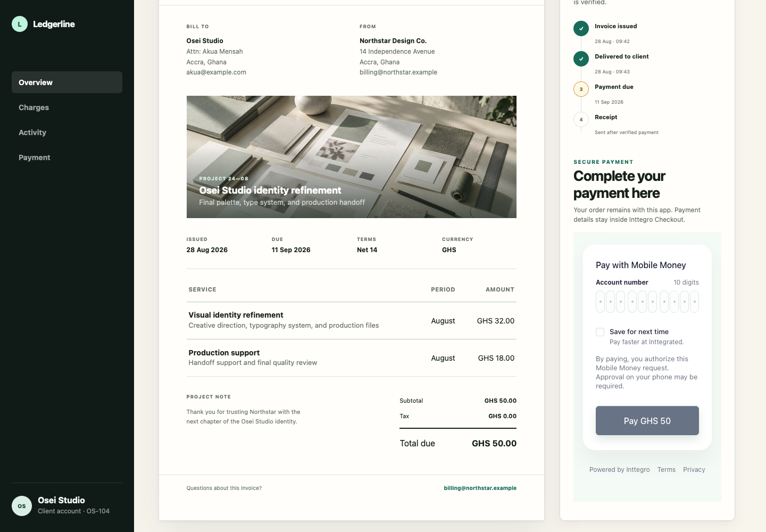
Task: Open the Powered by Inttegro link
Action: pos(620,470)
